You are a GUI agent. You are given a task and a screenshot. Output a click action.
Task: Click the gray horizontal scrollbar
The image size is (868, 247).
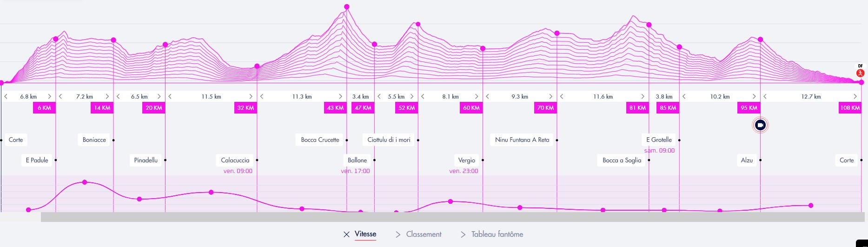click(x=452, y=217)
